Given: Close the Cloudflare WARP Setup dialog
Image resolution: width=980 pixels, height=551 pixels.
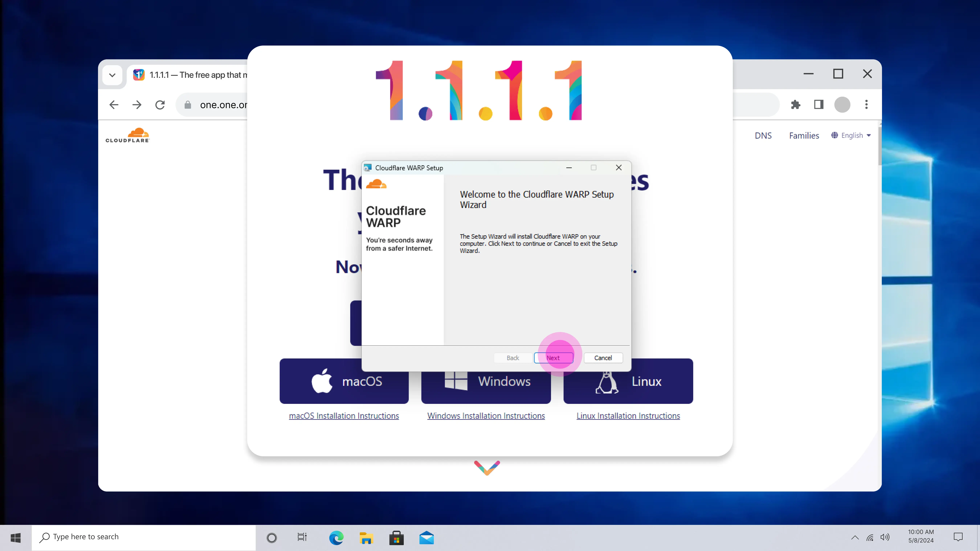Looking at the screenshot, I should pyautogui.click(x=619, y=168).
